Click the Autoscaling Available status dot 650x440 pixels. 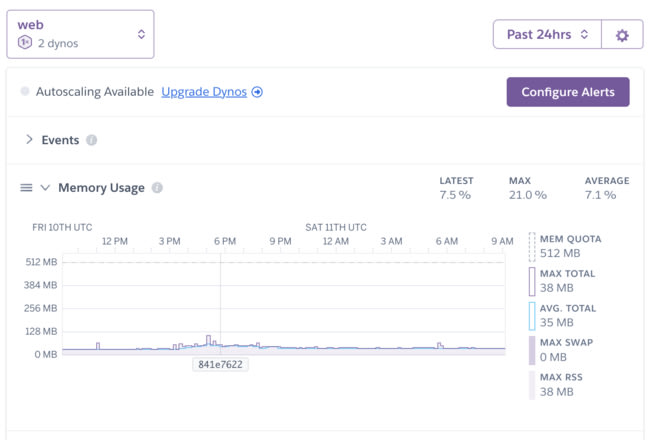click(x=25, y=92)
